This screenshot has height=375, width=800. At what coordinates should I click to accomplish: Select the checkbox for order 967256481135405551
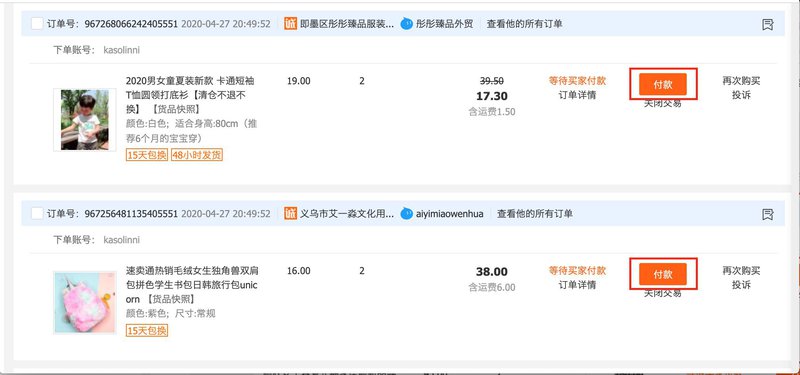[x=37, y=213]
